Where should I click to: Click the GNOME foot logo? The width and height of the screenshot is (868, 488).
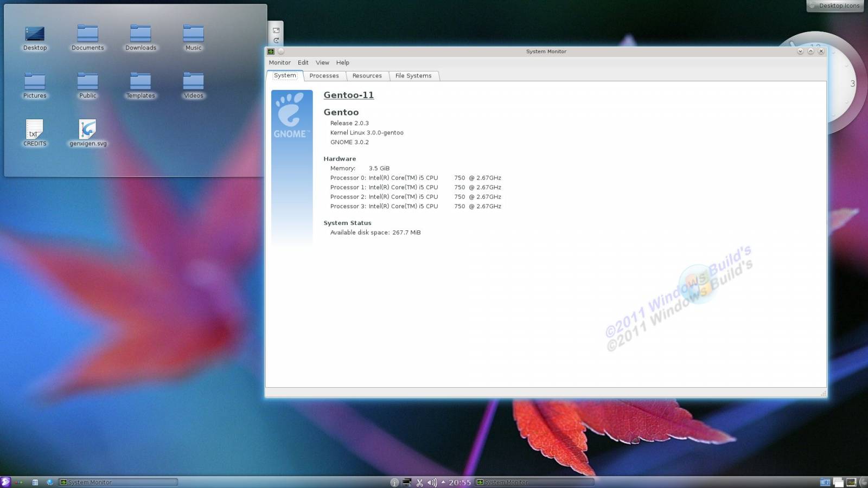(x=292, y=114)
